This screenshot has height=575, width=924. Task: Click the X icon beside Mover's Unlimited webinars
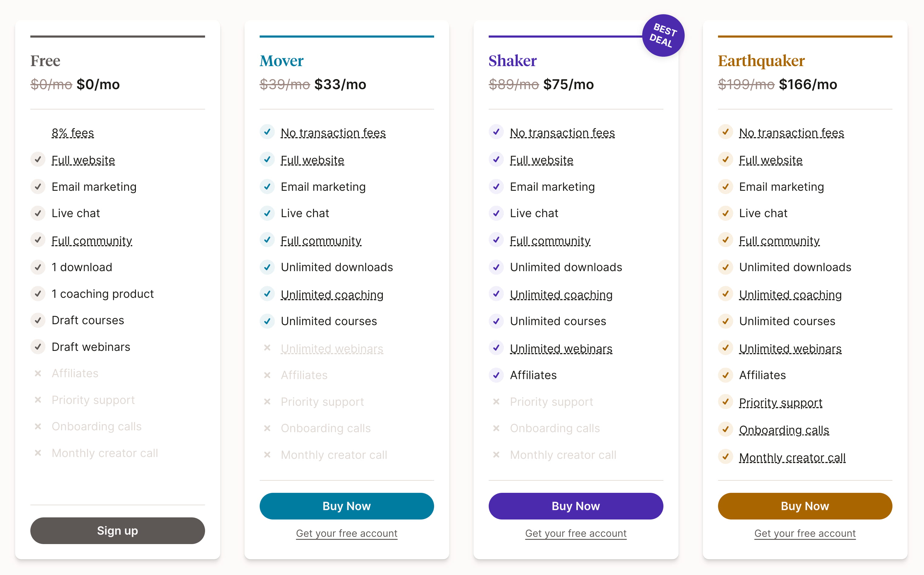(267, 348)
